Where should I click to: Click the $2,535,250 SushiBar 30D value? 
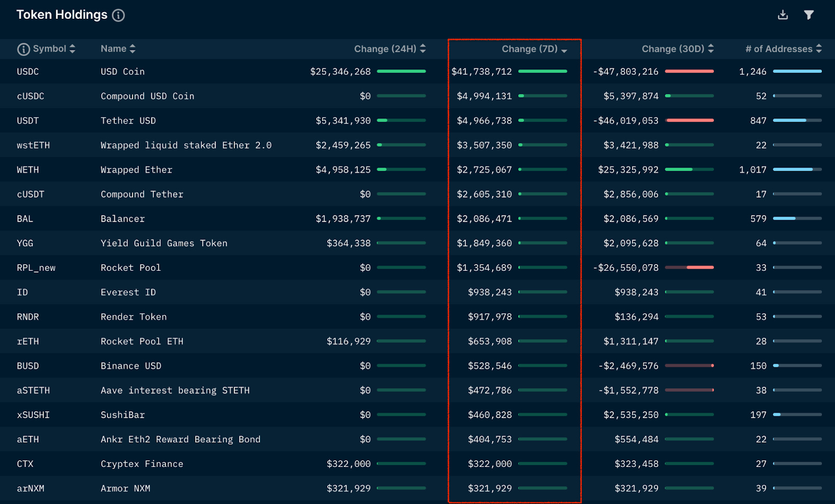(x=631, y=415)
